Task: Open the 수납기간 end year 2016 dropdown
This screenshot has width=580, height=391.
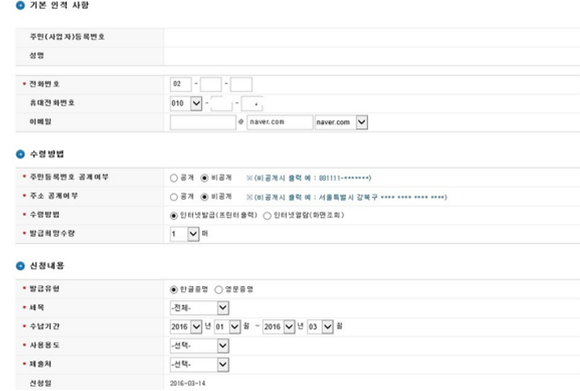Action: pyautogui.click(x=279, y=327)
